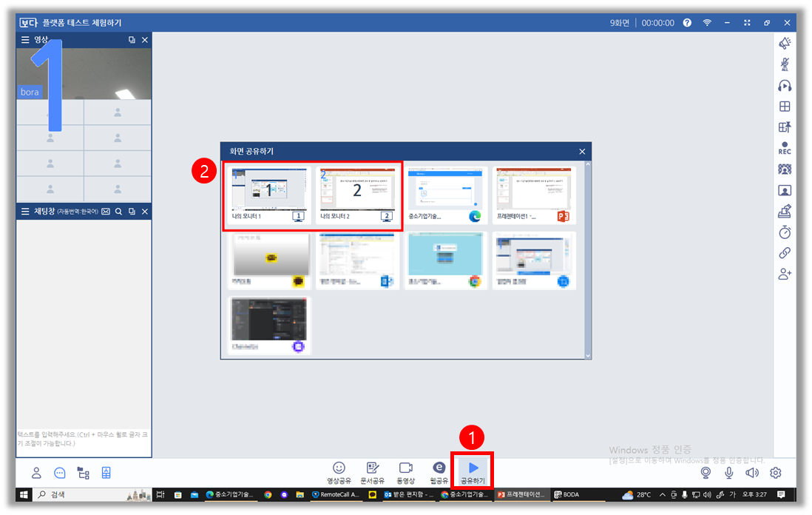Click 웹공유 web share button
The width and height of the screenshot is (812, 515).
[x=439, y=473]
